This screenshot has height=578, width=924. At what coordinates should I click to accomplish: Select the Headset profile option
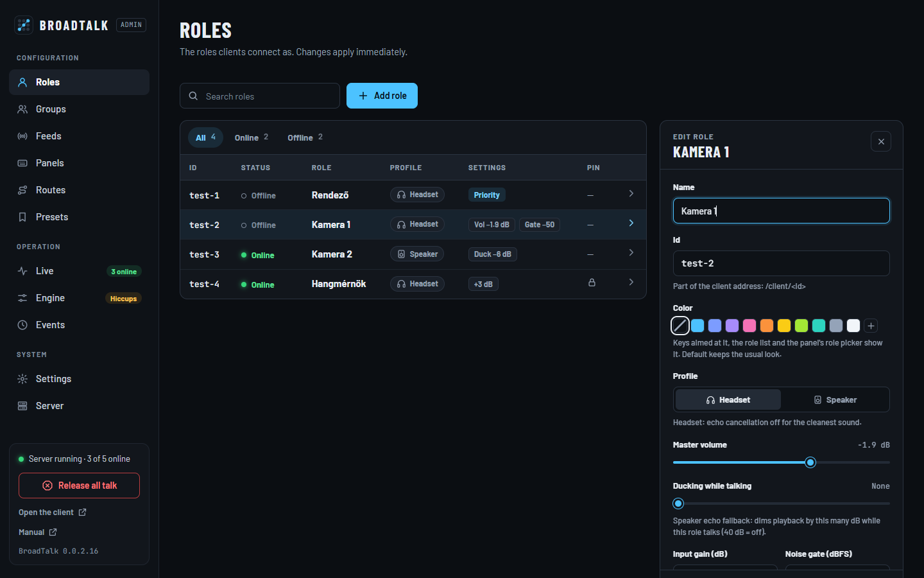point(728,399)
